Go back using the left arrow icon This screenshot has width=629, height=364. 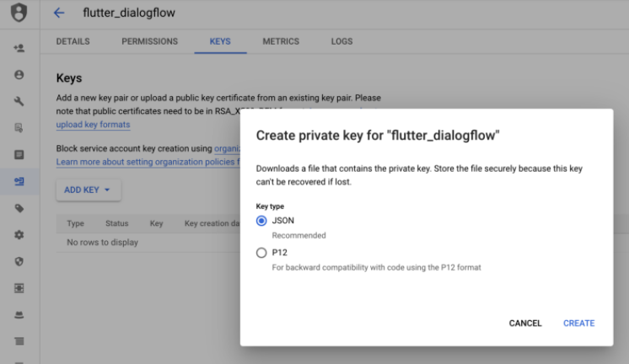click(59, 13)
